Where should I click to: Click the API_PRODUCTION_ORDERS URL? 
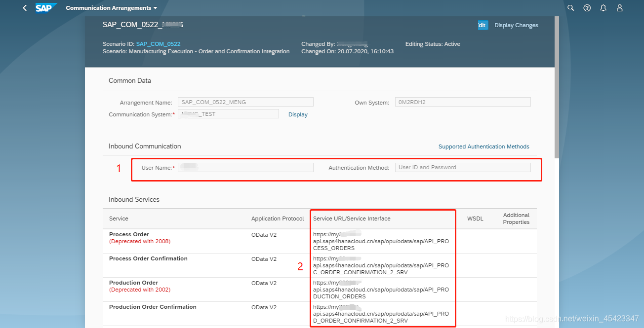point(381,290)
